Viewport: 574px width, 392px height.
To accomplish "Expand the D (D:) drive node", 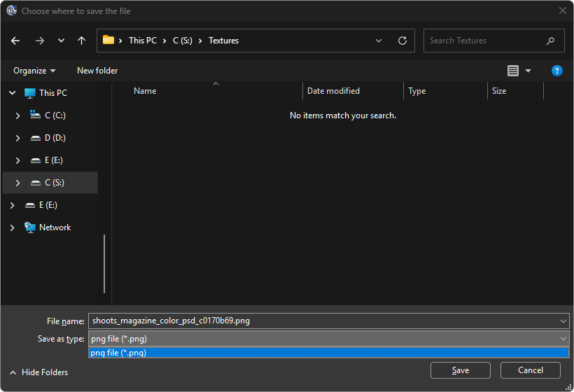I will [17, 138].
